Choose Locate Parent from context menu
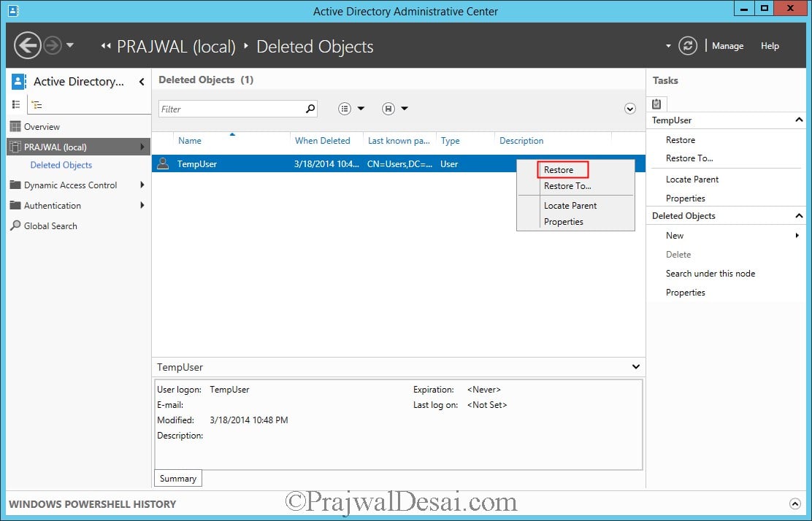812x521 pixels. point(570,205)
